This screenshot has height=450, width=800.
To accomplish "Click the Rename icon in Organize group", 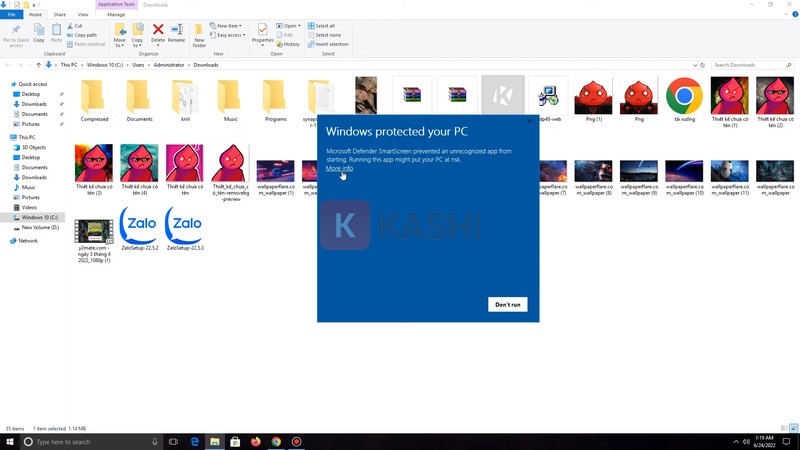I will coord(176,33).
